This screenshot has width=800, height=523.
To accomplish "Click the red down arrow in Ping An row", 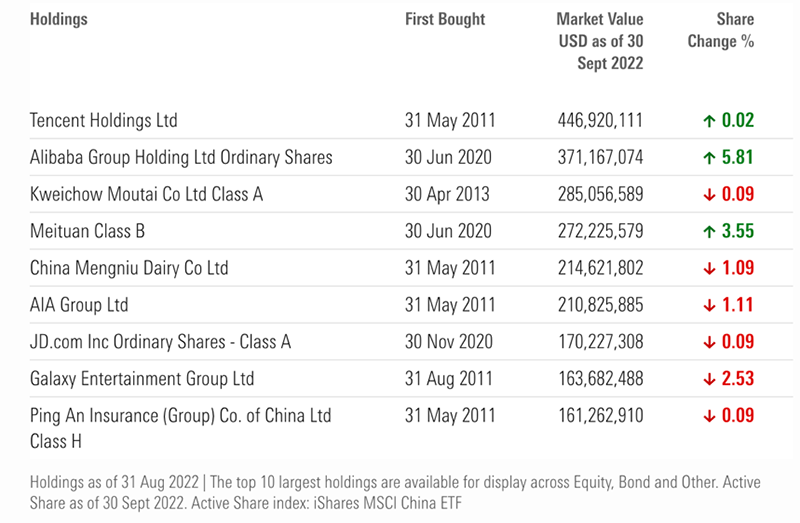I will (709, 415).
